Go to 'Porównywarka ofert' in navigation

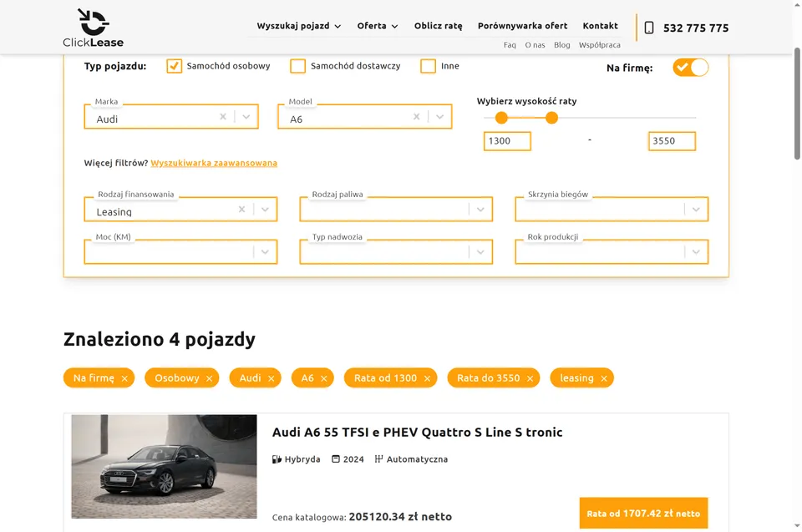tap(522, 26)
